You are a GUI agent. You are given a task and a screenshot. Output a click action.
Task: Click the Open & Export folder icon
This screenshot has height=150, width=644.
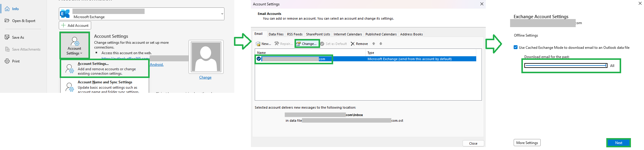pos(7,21)
